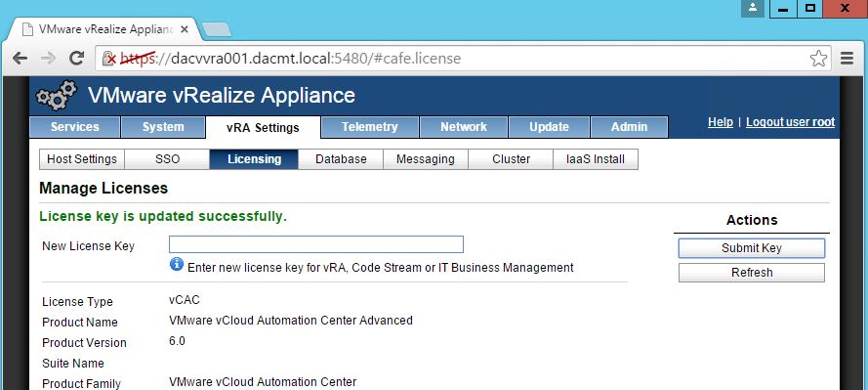Click the 'Product Family' label

[81, 384]
